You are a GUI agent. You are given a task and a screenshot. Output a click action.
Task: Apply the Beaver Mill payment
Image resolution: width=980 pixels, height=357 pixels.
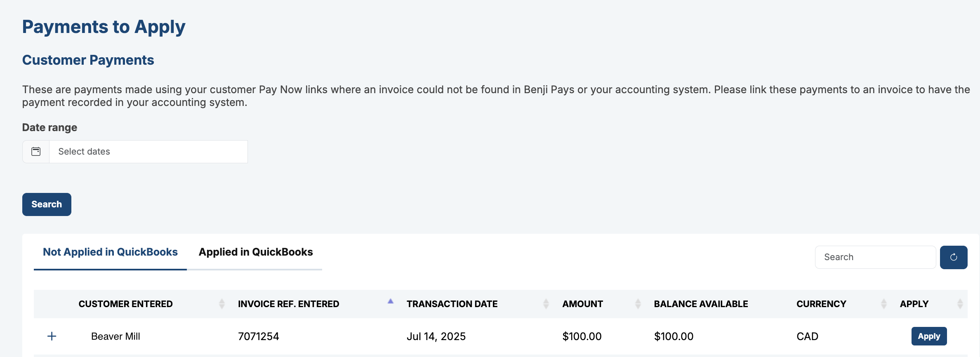[928, 336]
